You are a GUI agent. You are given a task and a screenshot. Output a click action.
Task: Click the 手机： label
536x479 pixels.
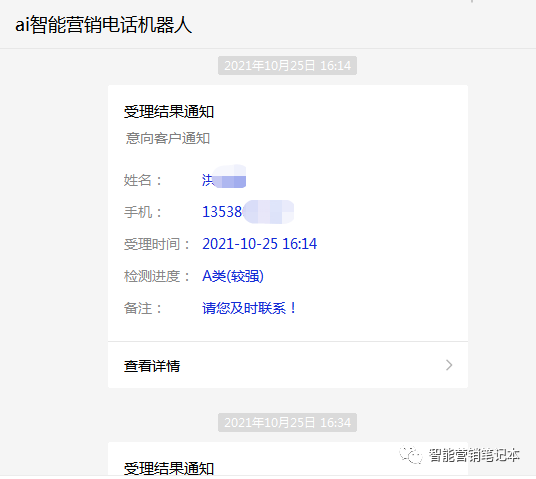click(x=143, y=212)
